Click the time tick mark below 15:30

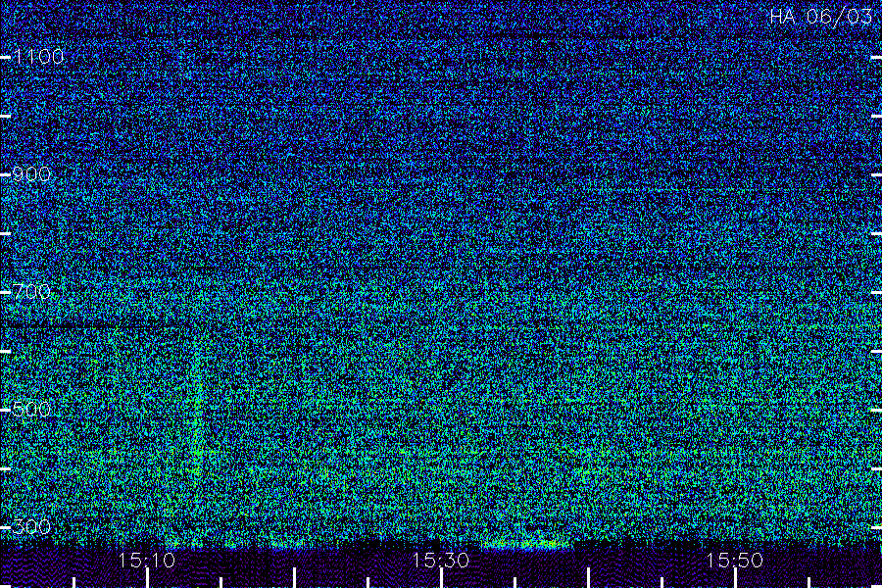tap(441, 578)
